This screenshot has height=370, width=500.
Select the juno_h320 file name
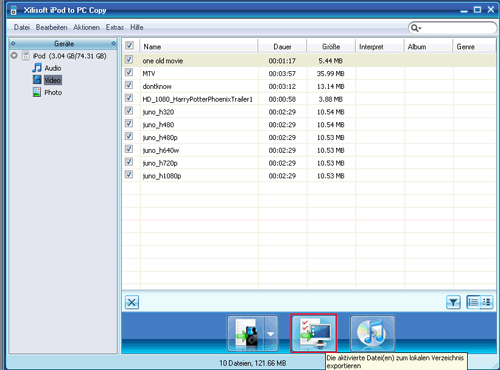tap(158, 112)
